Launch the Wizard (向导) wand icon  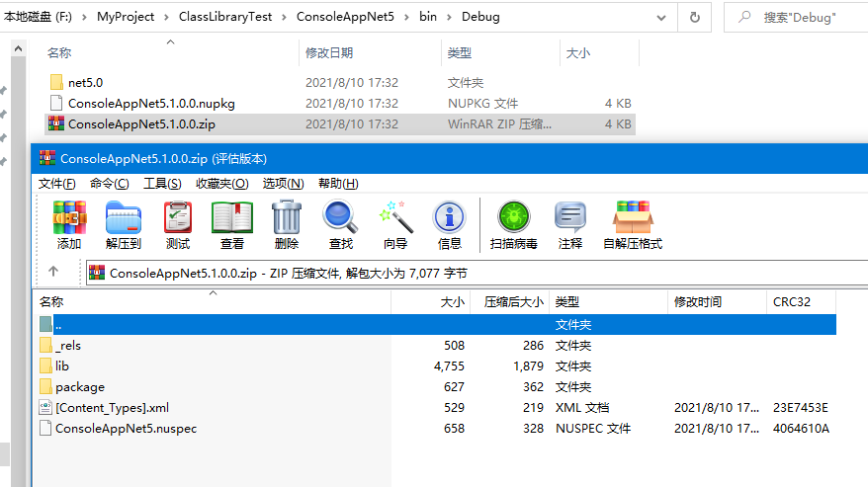(x=395, y=218)
